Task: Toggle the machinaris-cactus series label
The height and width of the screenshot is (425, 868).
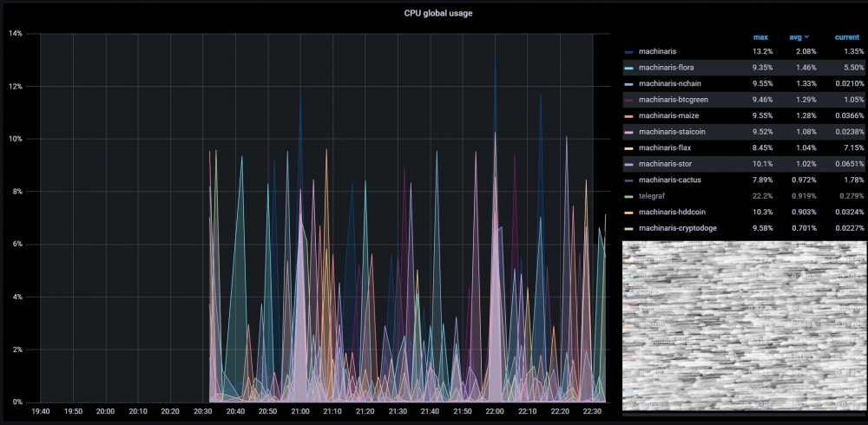Action: (670, 180)
